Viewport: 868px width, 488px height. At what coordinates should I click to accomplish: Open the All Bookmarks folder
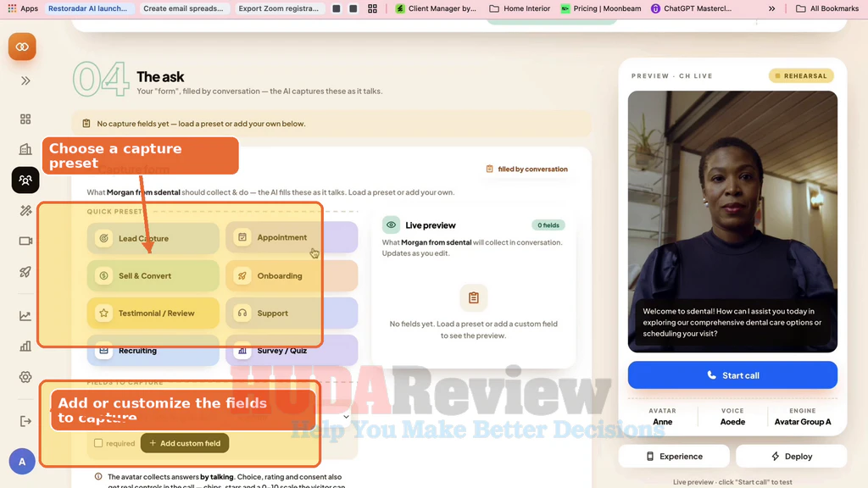point(827,8)
